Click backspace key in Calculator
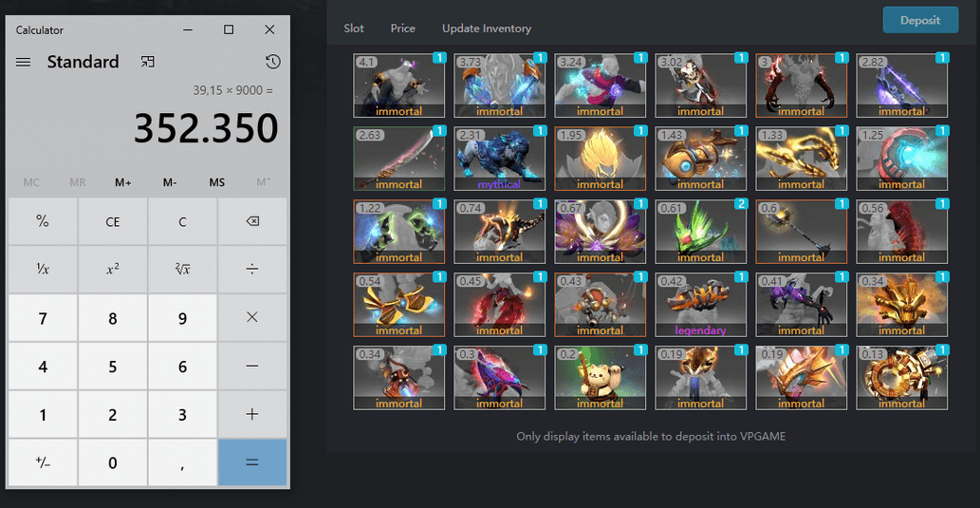 pos(252,221)
